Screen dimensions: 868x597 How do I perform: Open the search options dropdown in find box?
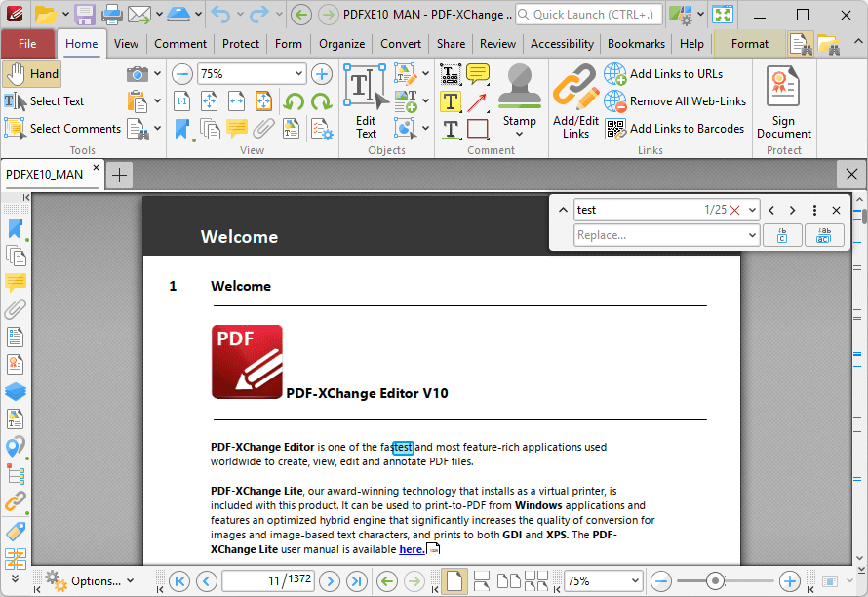coord(752,210)
